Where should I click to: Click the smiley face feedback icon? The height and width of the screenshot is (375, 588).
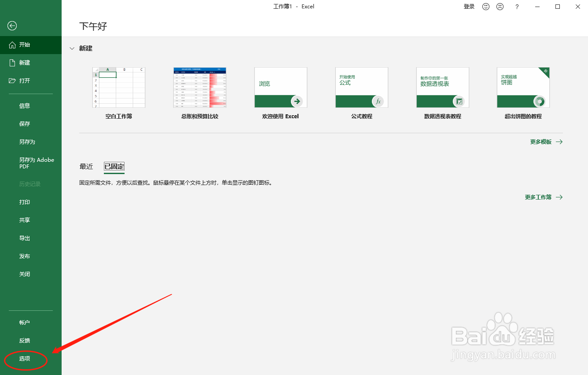coord(486,7)
